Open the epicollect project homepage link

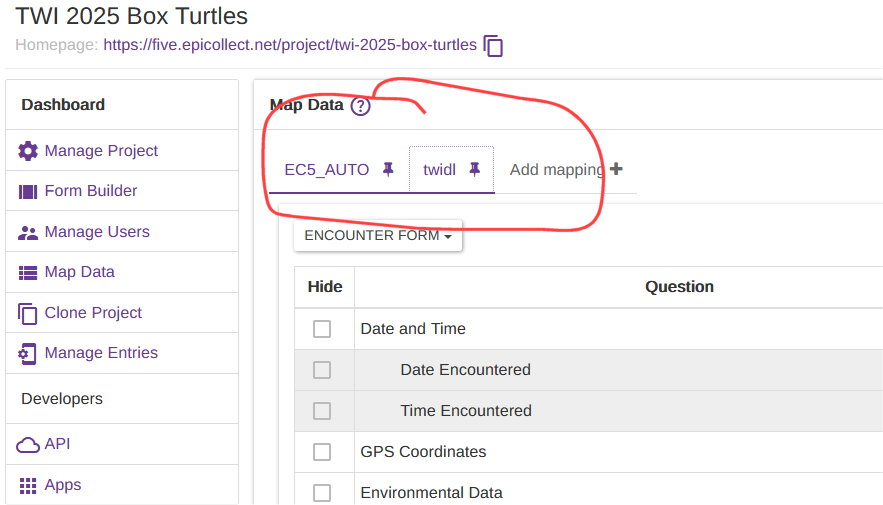coord(290,45)
